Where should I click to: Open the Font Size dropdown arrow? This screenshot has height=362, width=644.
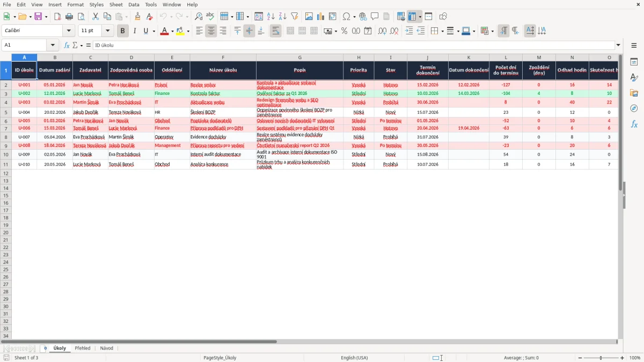[107, 31]
